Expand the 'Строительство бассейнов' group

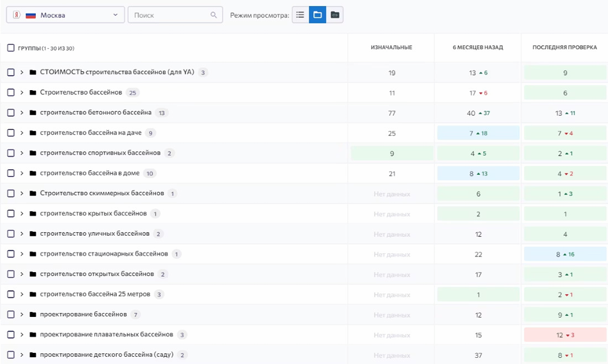click(22, 92)
